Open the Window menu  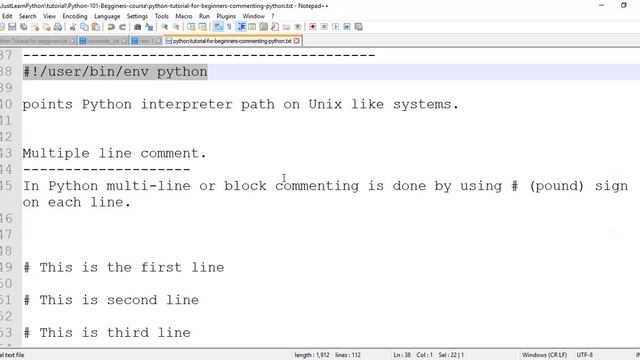click(x=253, y=16)
